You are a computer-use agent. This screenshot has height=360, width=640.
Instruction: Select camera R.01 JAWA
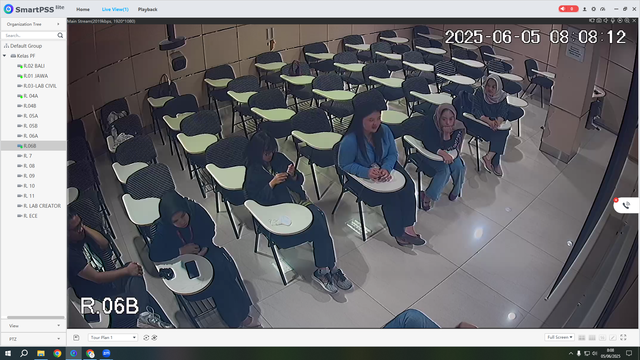pyautogui.click(x=36, y=76)
